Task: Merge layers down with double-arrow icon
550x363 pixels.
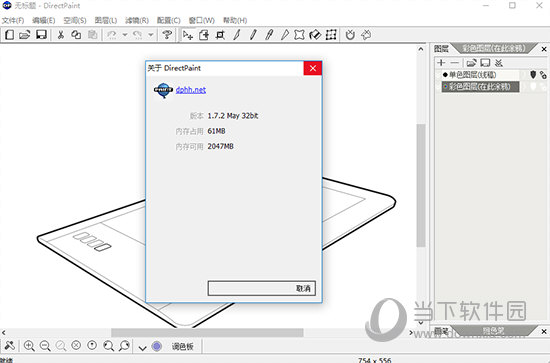Action: 499,63
